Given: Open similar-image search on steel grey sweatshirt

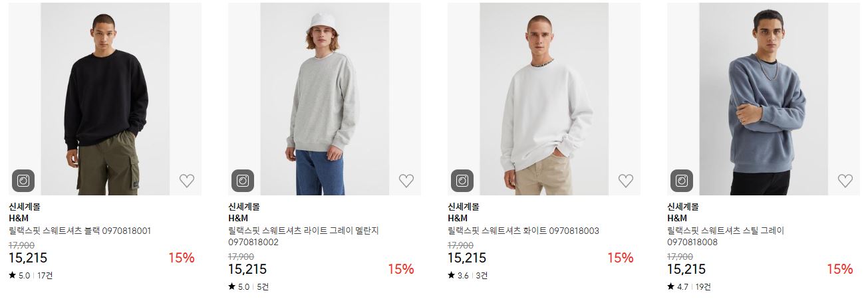Looking at the screenshot, I should tap(682, 181).
